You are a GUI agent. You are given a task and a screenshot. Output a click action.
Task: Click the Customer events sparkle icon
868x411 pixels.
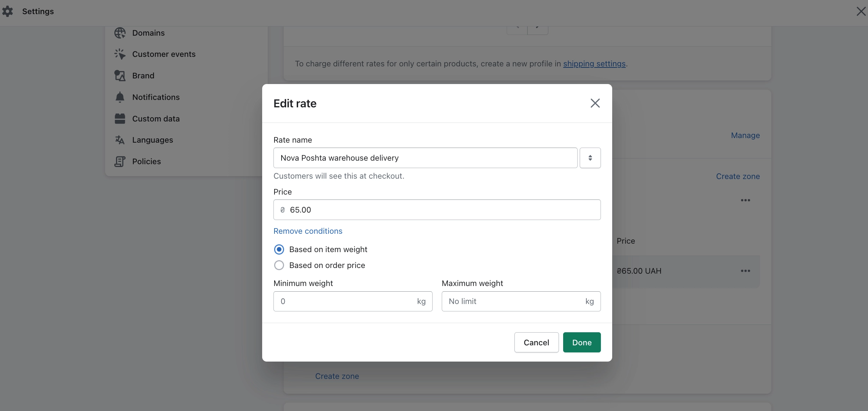pyautogui.click(x=120, y=54)
